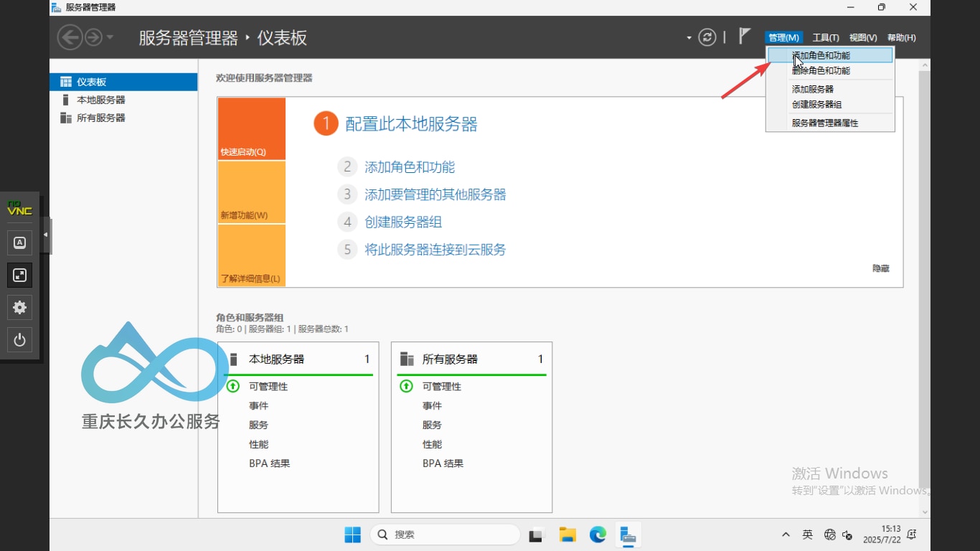The width and height of the screenshot is (980, 551).
Task: Click the 快速启动(Q) tile
Action: [252, 128]
